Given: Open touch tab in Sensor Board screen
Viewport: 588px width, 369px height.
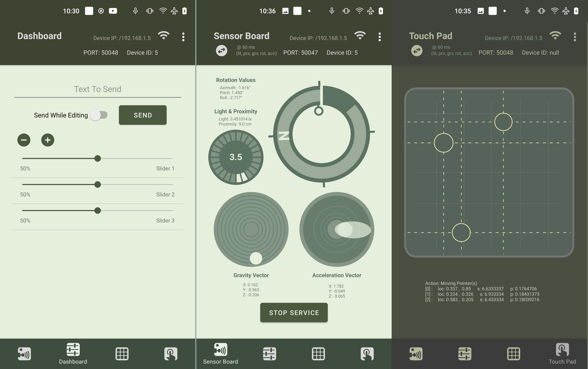Looking at the screenshot, I should (x=367, y=354).
